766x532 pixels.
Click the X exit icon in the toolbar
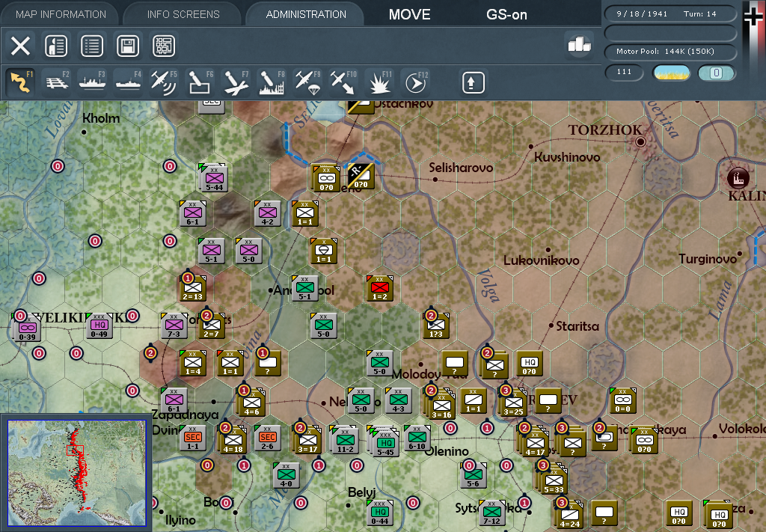[20, 46]
